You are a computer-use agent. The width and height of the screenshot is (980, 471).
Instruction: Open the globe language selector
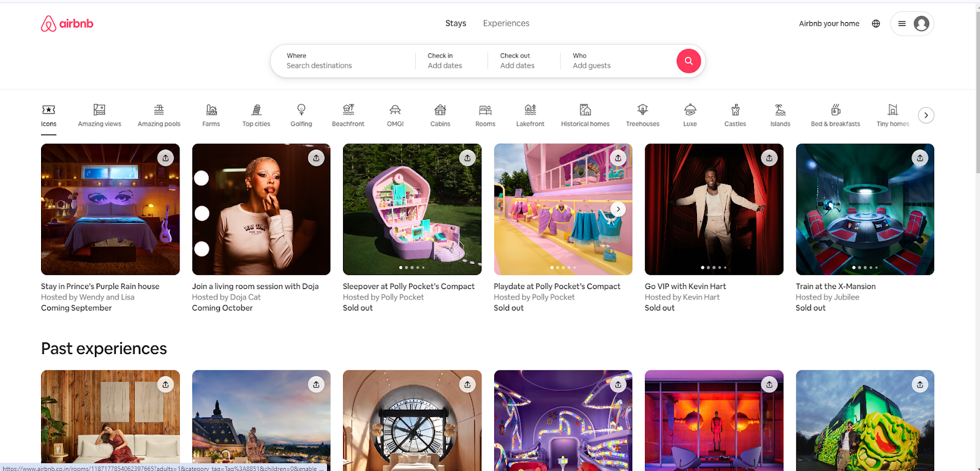pyautogui.click(x=876, y=23)
